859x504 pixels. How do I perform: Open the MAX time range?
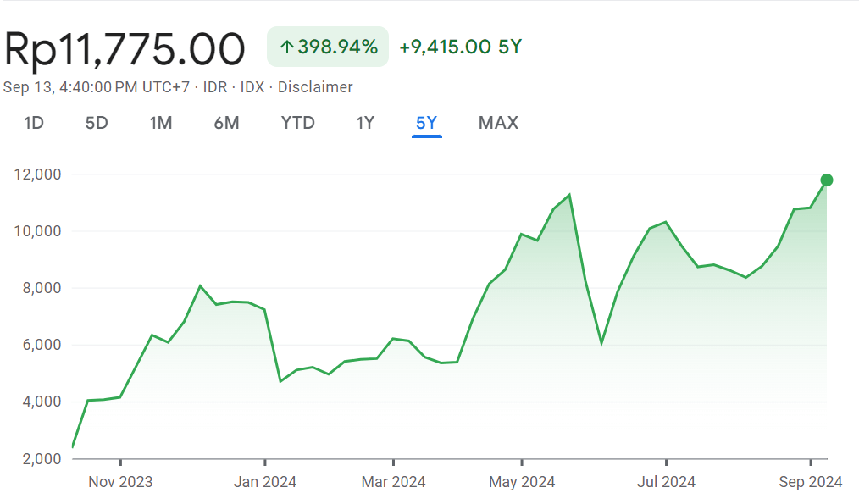coord(498,123)
